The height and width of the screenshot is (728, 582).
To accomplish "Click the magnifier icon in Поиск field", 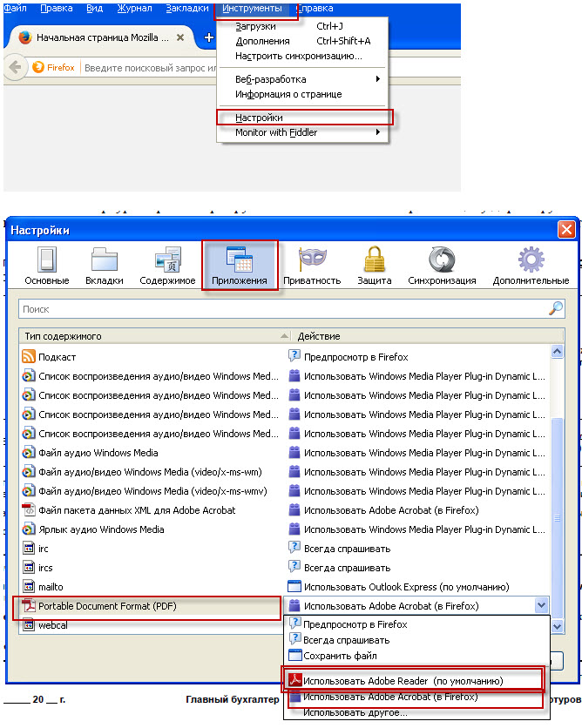I will [x=556, y=308].
